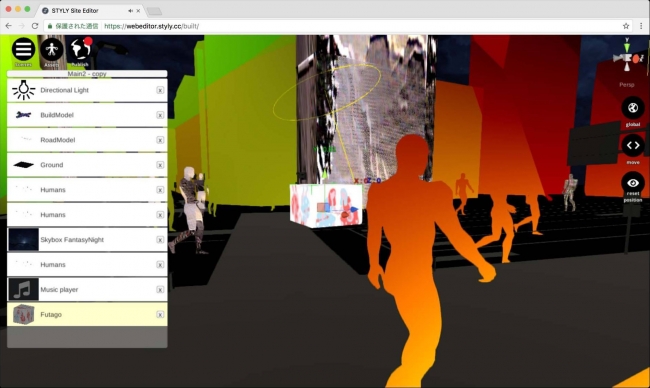Select the Music player item
The height and width of the screenshot is (388, 650).
pos(87,289)
